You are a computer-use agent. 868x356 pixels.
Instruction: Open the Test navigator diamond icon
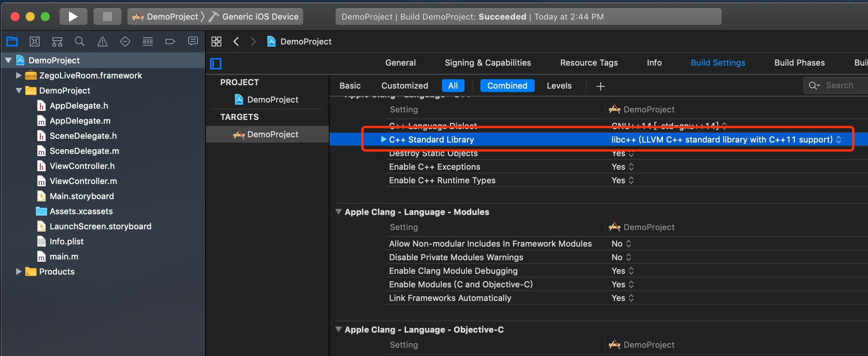125,41
